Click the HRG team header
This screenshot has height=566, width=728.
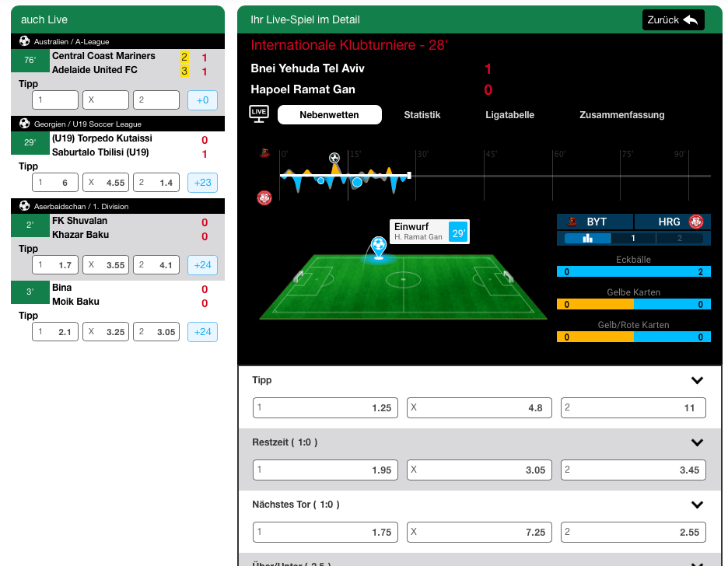(672, 222)
